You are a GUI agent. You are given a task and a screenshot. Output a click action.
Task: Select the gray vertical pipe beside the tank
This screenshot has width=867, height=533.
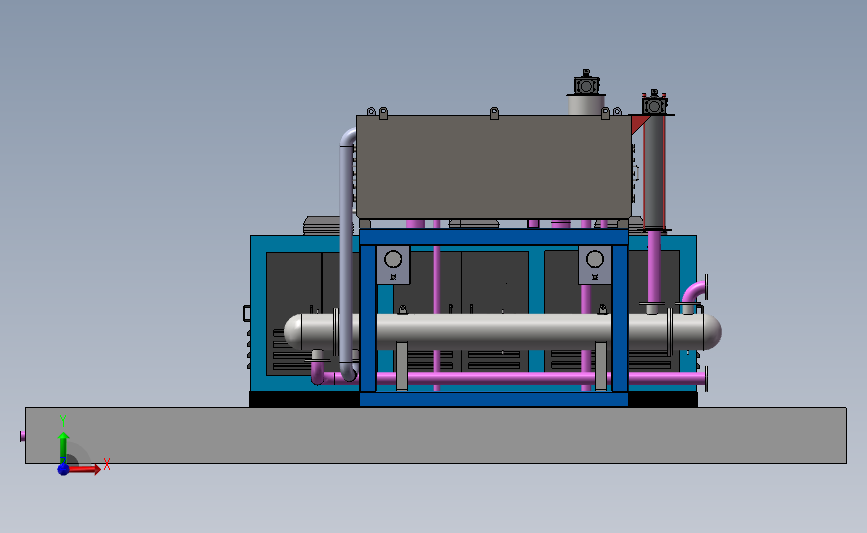(x=347, y=254)
